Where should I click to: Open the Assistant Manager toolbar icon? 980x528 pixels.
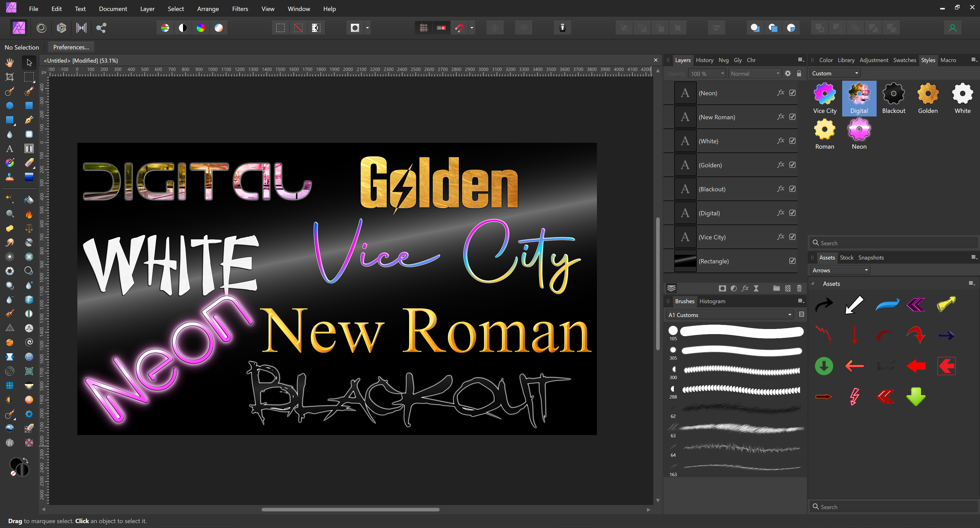562,28
